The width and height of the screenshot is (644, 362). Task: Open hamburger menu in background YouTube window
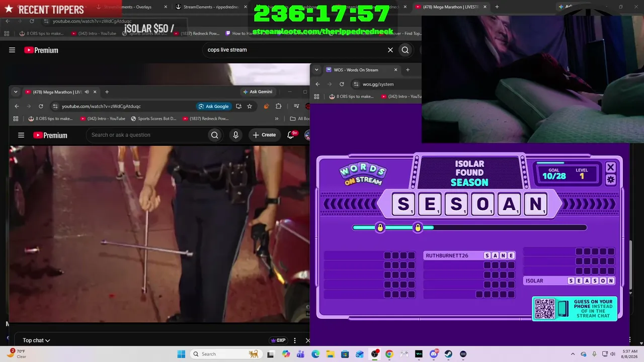12,50
